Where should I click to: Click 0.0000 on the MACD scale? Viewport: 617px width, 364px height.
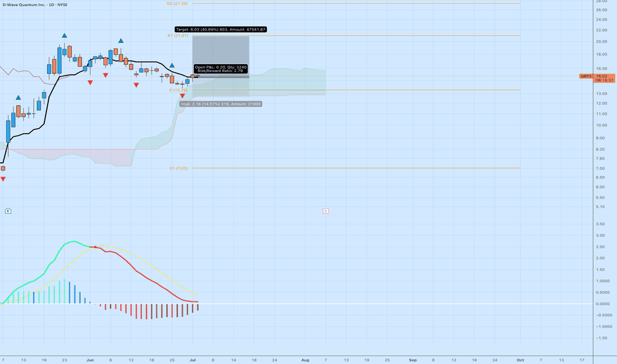(x=603, y=304)
